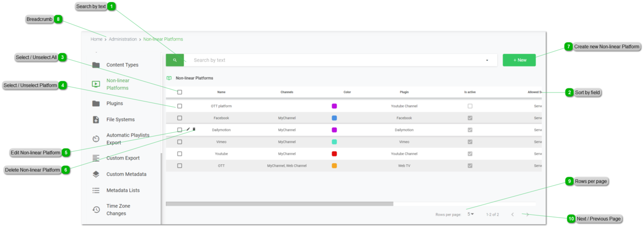
Task: Click the Automatic Playlists Export icon
Action: [96, 139]
